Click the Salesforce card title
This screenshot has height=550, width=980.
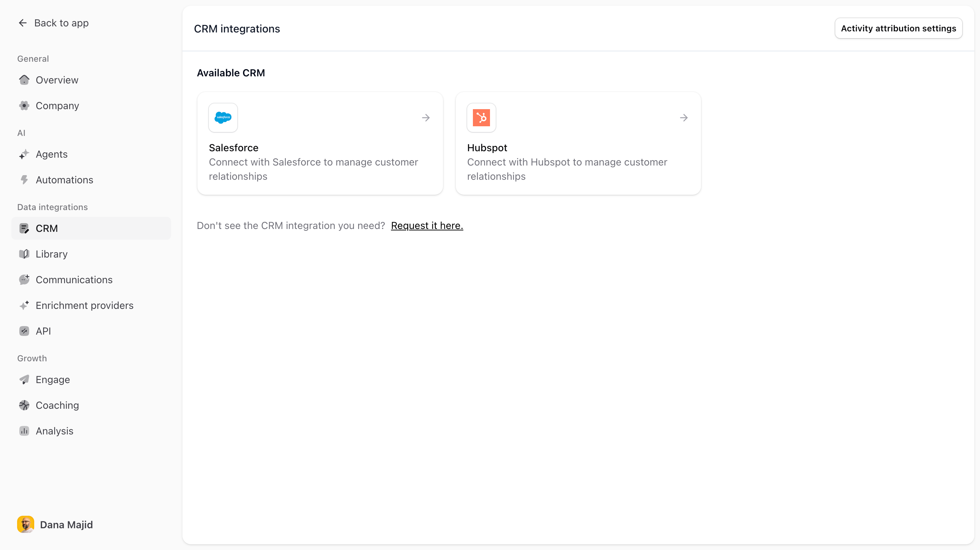click(x=233, y=148)
